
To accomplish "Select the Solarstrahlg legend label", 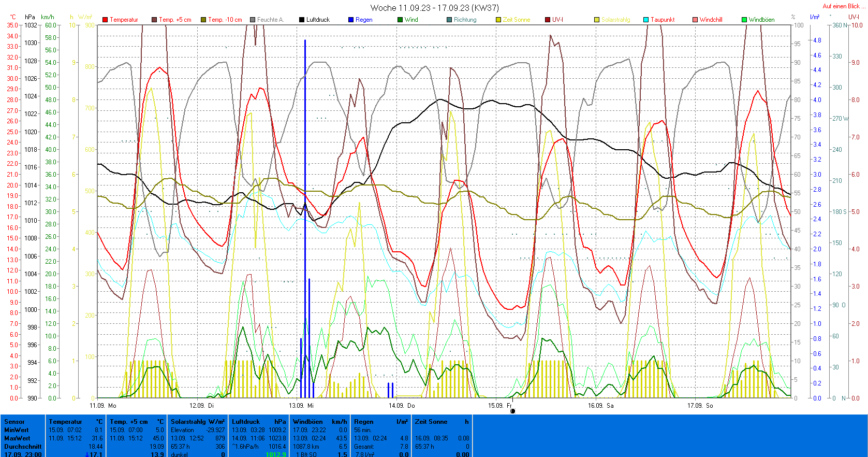I will pyautogui.click(x=616, y=20).
